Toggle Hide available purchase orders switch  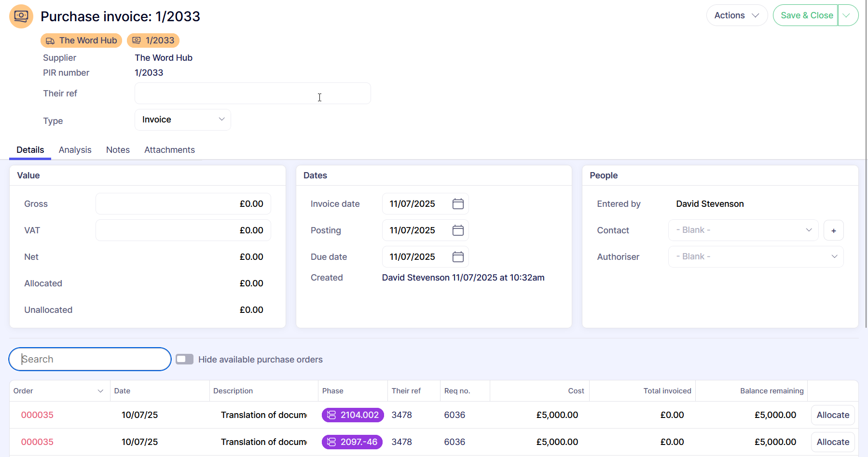pos(184,359)
